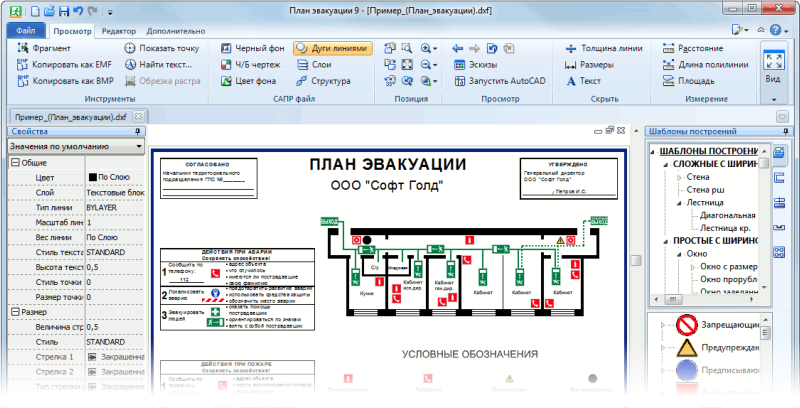The width and height of the screenshot is (800, 408).
Task: Click the drawing area vertical scrollbar thumb
Action: [x=635, y=260]
